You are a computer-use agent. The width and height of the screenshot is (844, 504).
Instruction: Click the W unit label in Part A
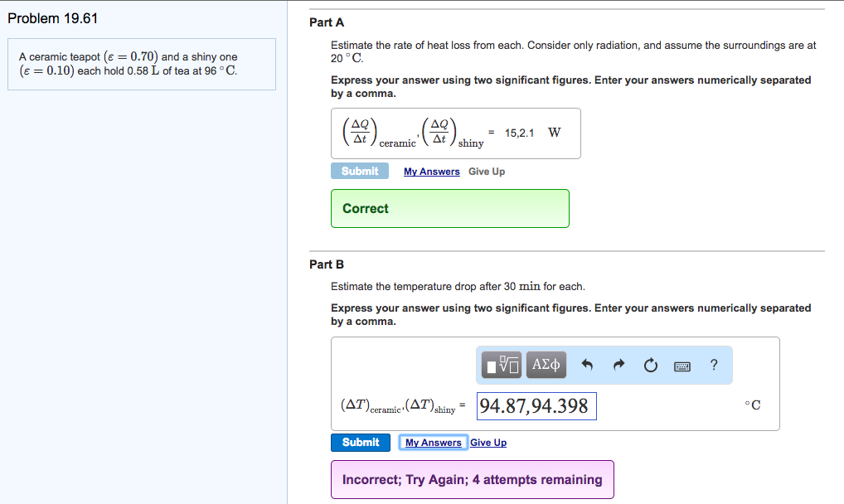click(x=555, y=133)
